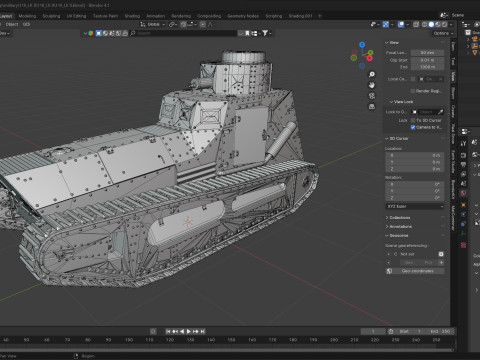The width and height of the screenshot is (480, 360).
Task: Click the orange particle properties tab icon
Action: (x=463, y=205)
